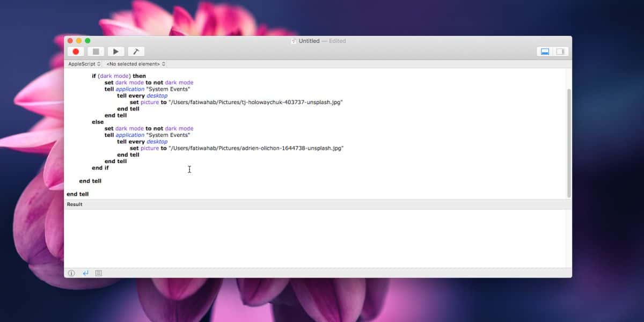Toggle the bottom pane view button
The width and height of the screenshot is (644, 322).
545,52
